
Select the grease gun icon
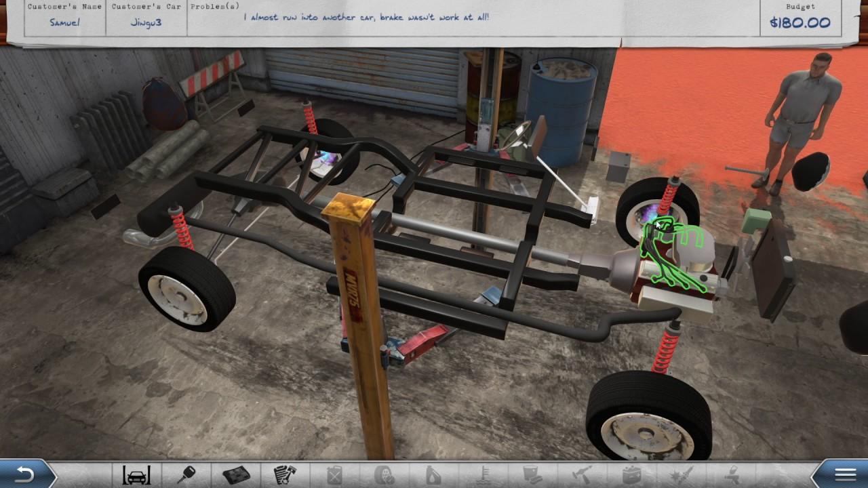583,474
